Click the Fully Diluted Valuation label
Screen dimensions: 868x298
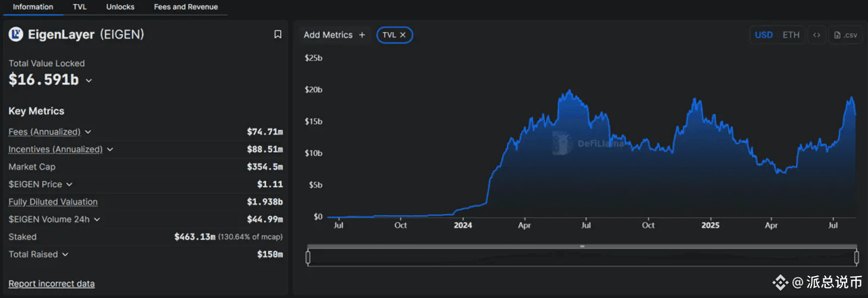coord(53,202)
